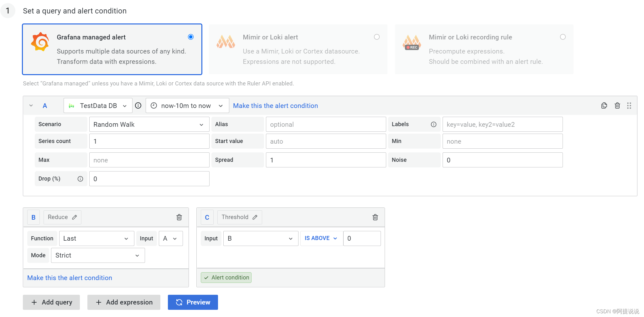Make expression B the alert condition
This screenshot has width=644, height=317.
click(x=70, y=278)
